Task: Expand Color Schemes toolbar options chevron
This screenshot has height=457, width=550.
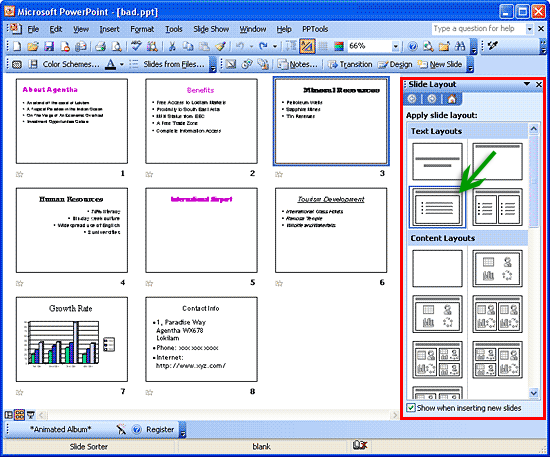Action: point(213,65)
